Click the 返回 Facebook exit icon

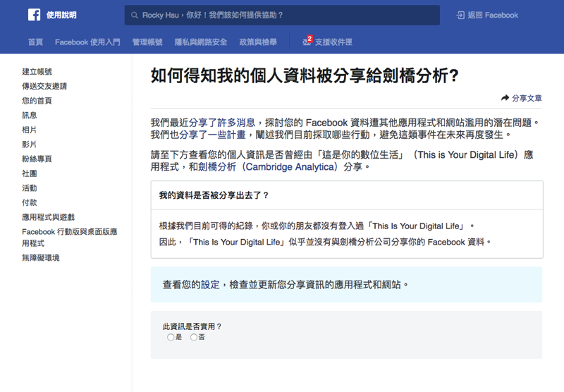point(460,16)
